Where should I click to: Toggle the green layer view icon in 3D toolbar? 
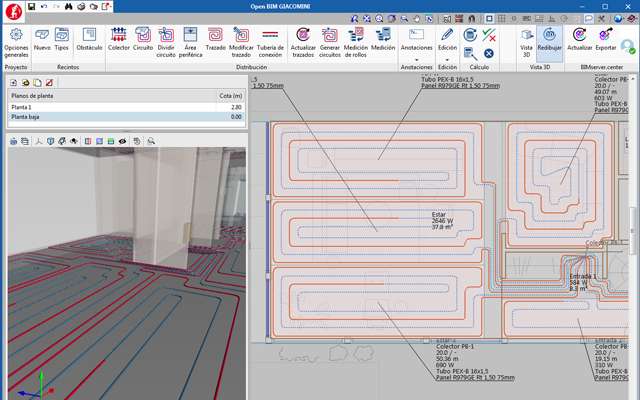111,141
